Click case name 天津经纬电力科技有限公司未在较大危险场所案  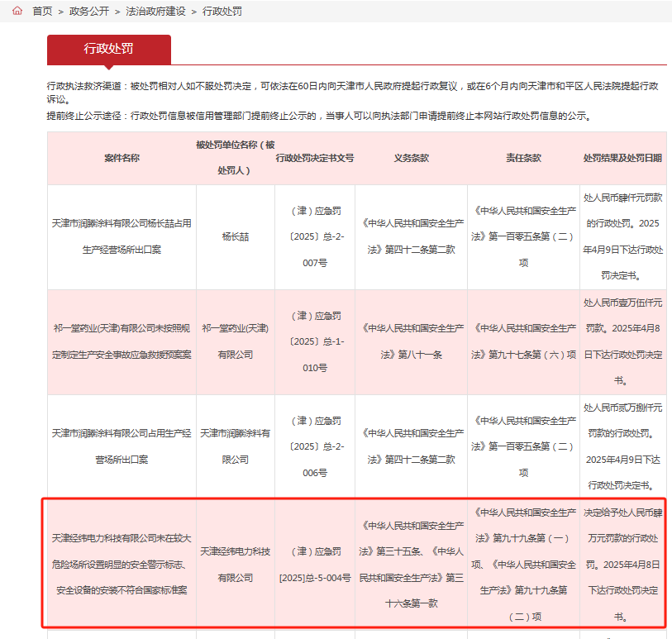122,565
